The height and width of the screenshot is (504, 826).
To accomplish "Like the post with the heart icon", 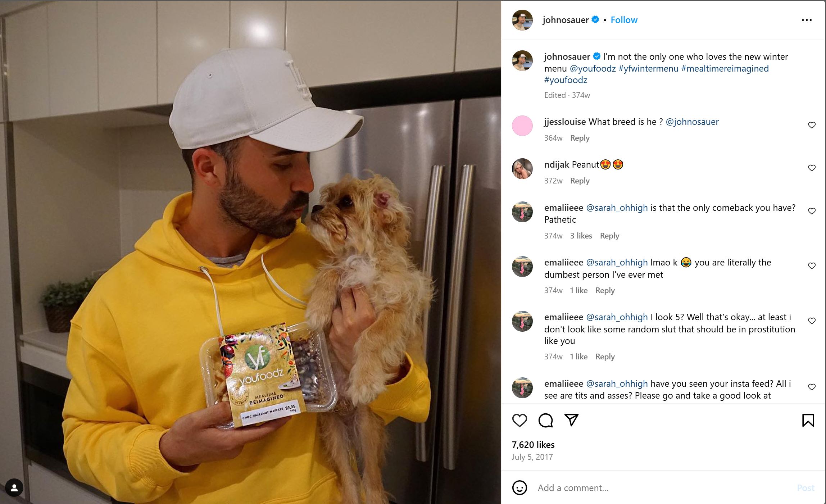I will tap(519, 420).
